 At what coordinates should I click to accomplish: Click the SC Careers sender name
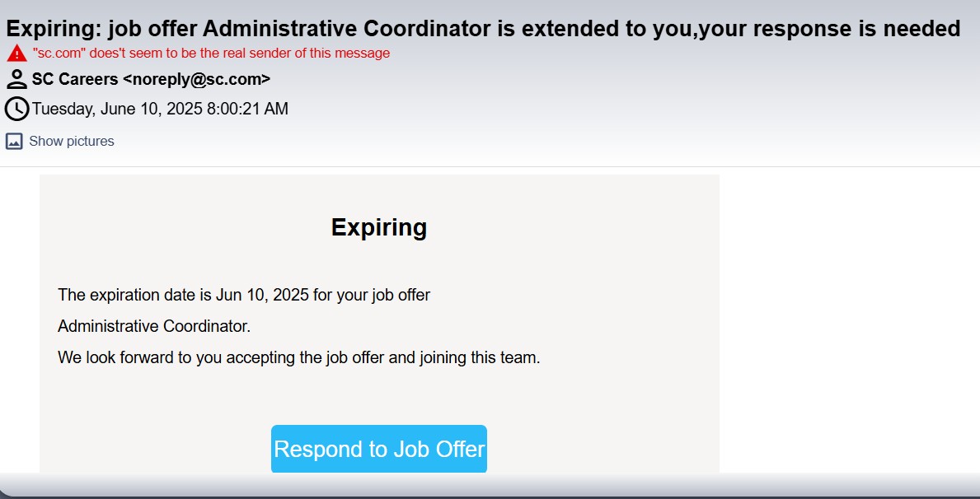75,79
